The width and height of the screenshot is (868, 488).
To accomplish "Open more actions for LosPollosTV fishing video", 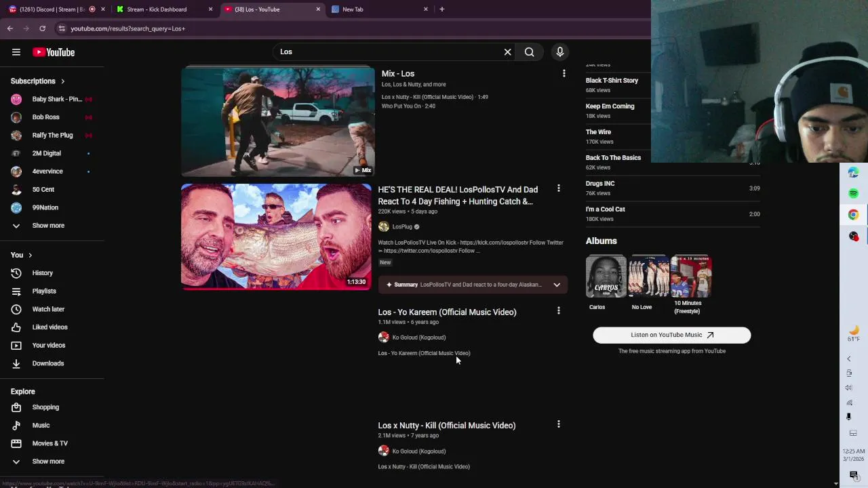I will [559, 188].
